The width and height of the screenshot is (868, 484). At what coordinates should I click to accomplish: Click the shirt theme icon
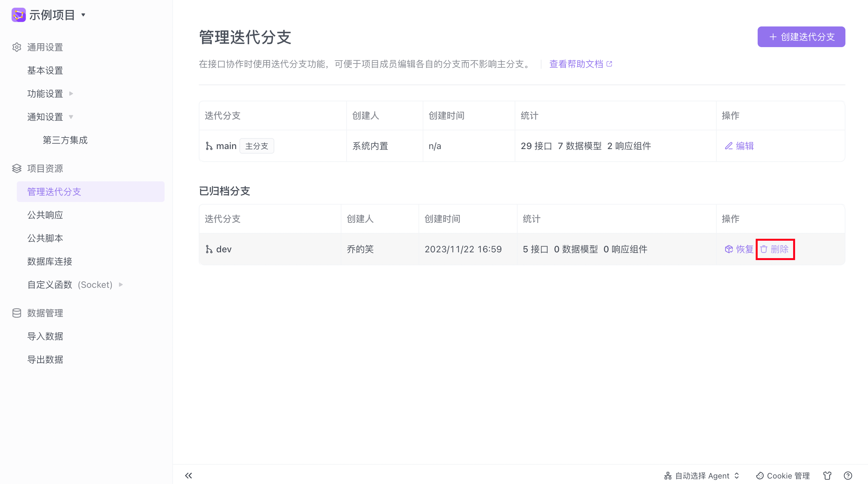click(x=827, y=476)
